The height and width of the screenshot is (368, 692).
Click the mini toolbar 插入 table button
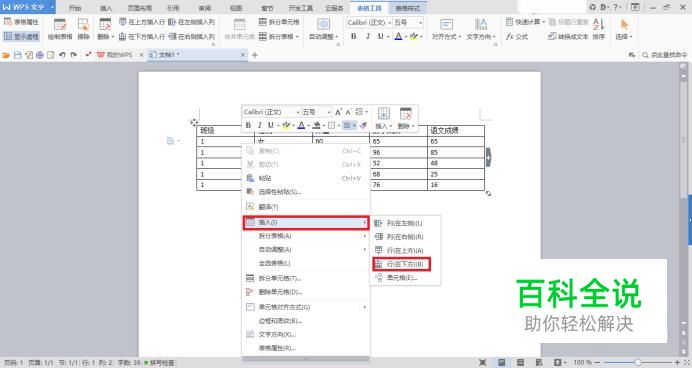tap(383, 118)
